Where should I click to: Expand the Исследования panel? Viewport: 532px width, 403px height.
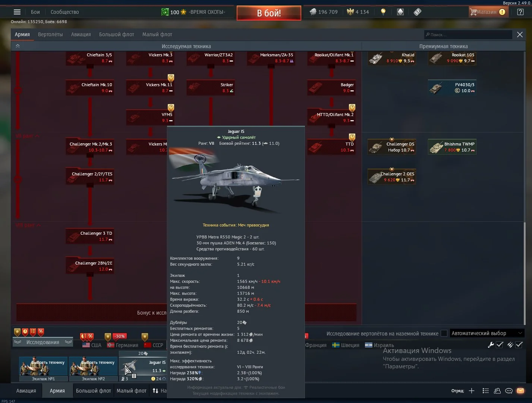coord(43,342)
